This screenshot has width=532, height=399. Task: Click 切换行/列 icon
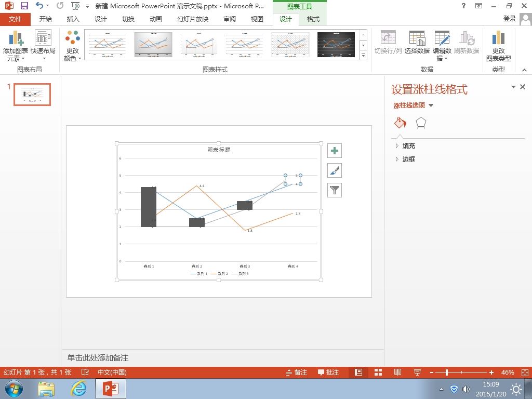coord(388,43)
